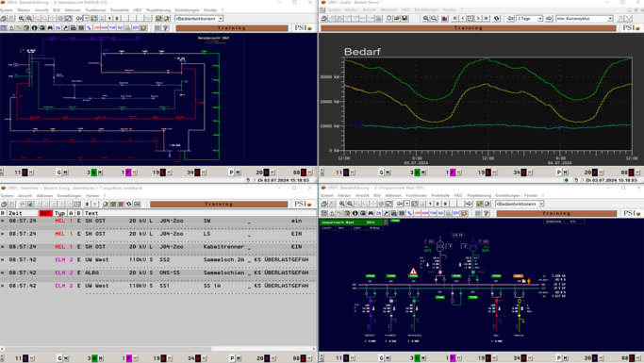Click help question mark icon in Netzübersicht toolbar
This screenshot has width=644, height=363.
pos(166,28)
